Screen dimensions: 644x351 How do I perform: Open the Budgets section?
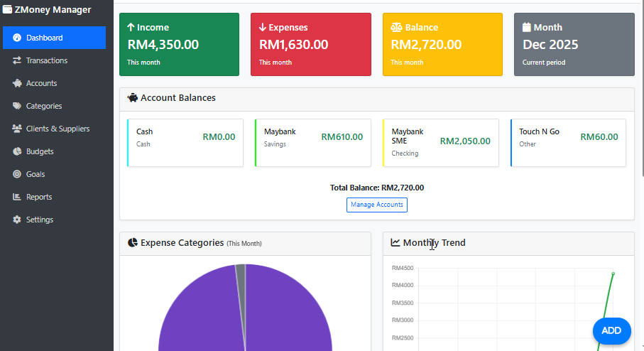pyautogui.click(x=54, y=151)
